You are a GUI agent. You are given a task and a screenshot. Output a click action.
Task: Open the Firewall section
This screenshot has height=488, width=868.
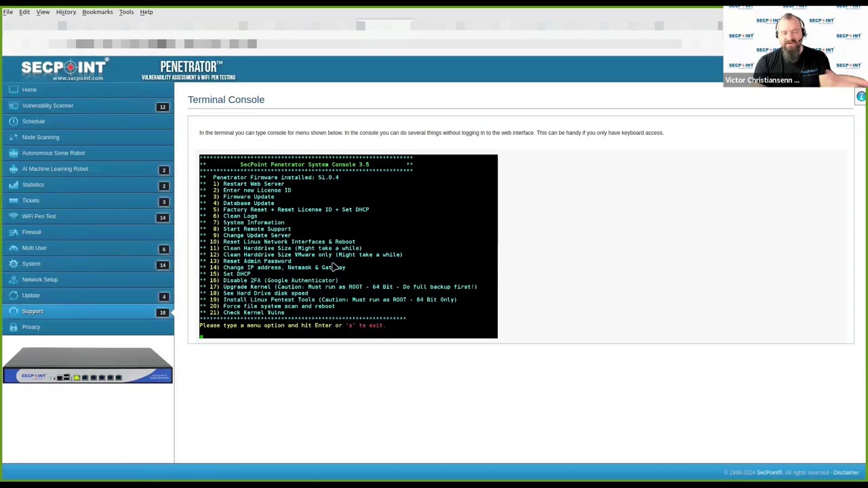pyautogui.click(x=31, y=232)
